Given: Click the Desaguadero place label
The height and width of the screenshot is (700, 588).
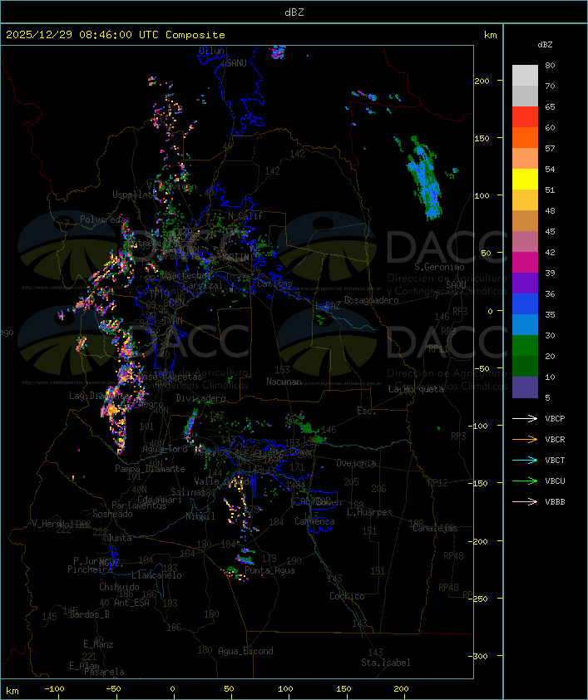Looking at the screenshot, I should 371,300.
